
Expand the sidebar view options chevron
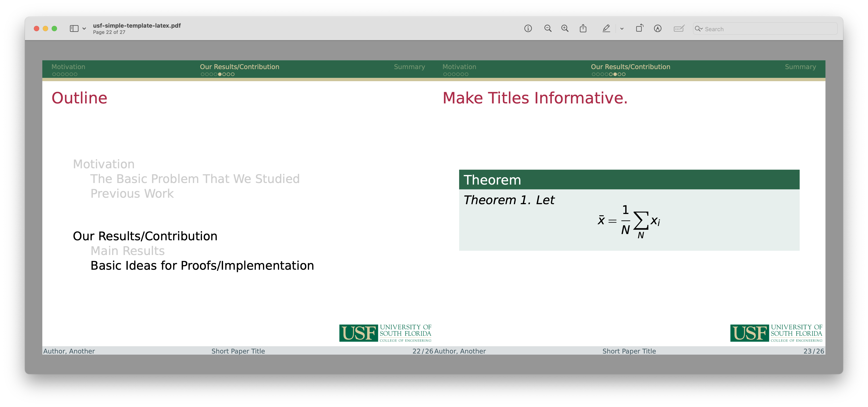tap(84, 29)
